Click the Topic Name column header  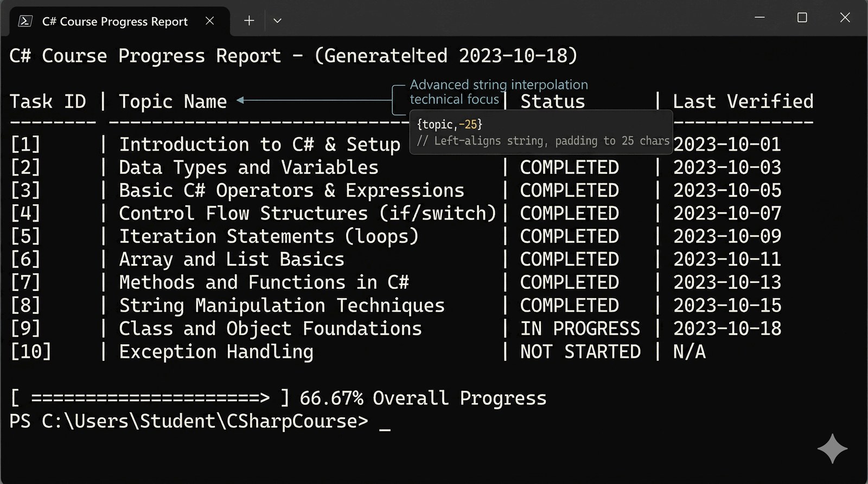pyautogui.click(x=173, y=101)
